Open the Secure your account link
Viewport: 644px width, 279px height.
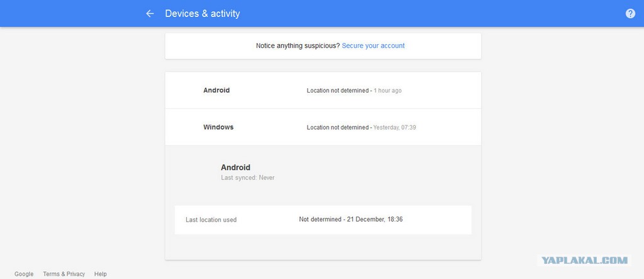(373, 46)
